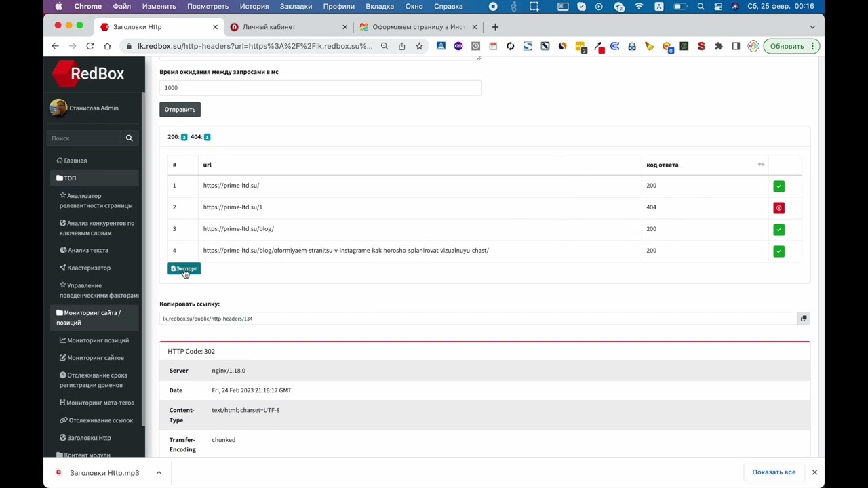This screenshot has height=488, width=868.
Task: Open Кластеризатор in the sidebar
Action: pyautogui.click(x=85, y=268)
